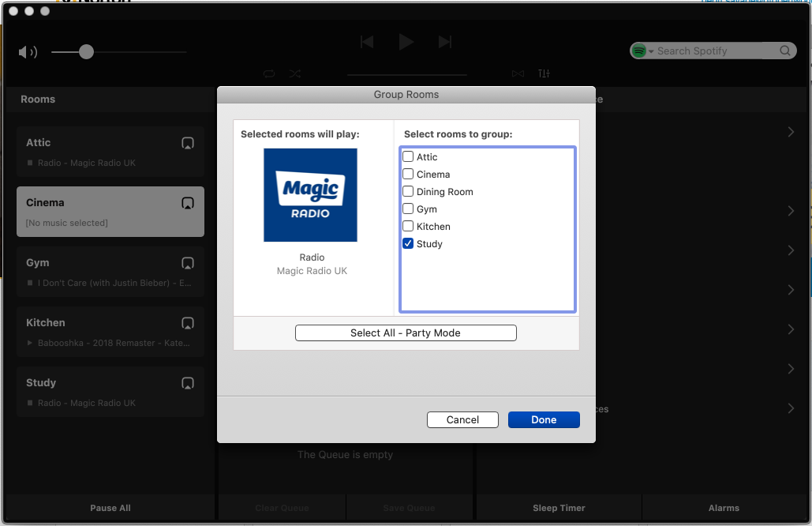Check the Attic checkbox
This screenshot has width=812, height=526.
coord(408,156)
